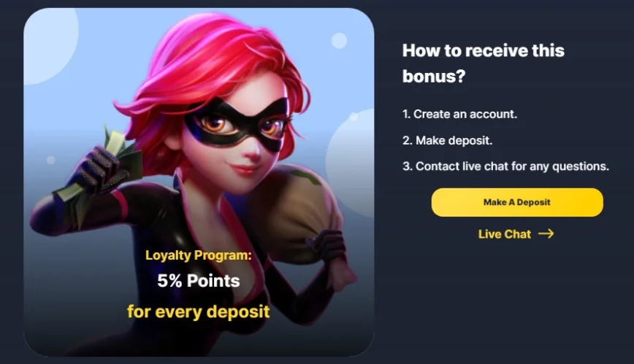634x364 pixels.
Task: Click the tiny bubble near the cash bundle
Action: (x=51, y=160)
